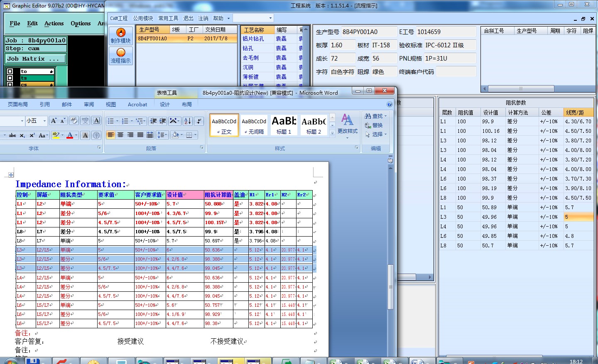Click the 查找 find button
598x364 pixels.
click(x=376, y=116)
